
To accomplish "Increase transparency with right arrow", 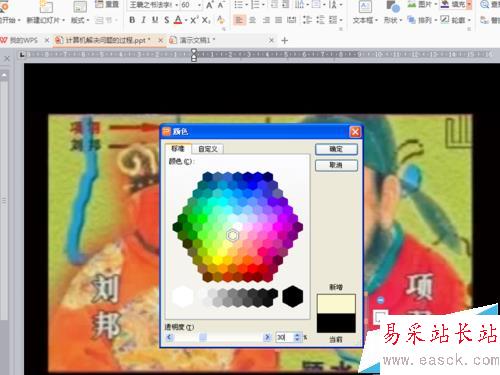I will click(267, 337).
